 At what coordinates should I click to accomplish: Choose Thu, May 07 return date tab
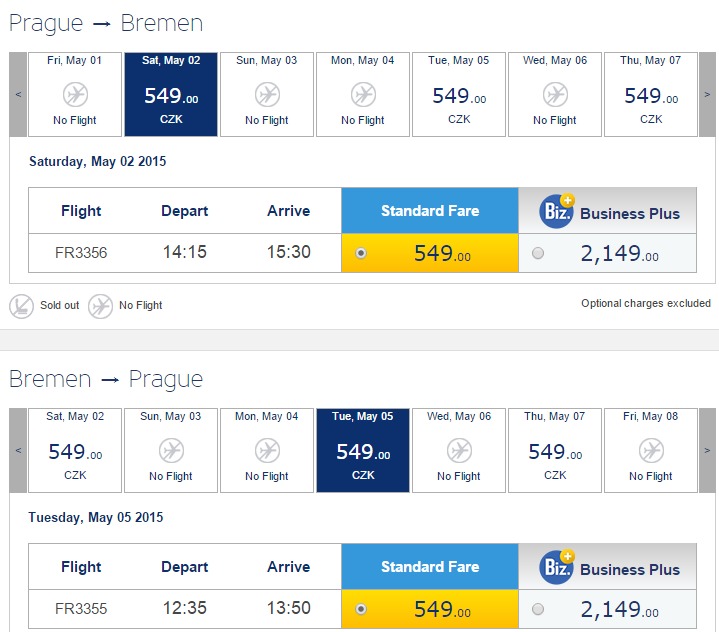tap(555, 450)
